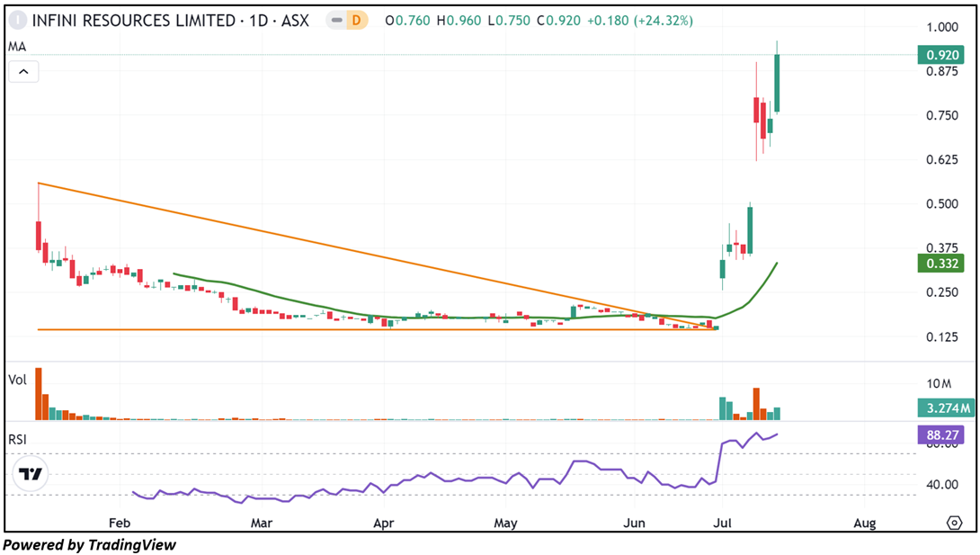Click the 0.500 price scale label
Image resolution: width=980 pixels, height=555 pixels.
click(x=942, y=204)
